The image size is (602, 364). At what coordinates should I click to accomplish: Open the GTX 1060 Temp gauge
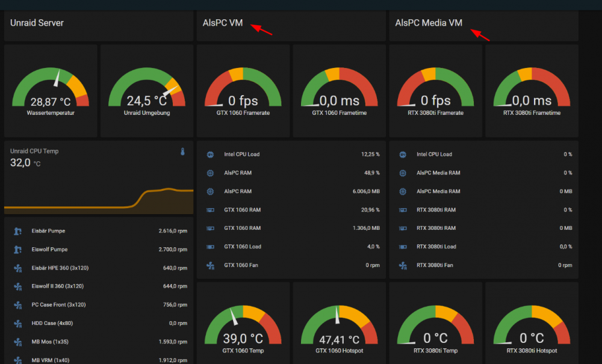(243, 323)
